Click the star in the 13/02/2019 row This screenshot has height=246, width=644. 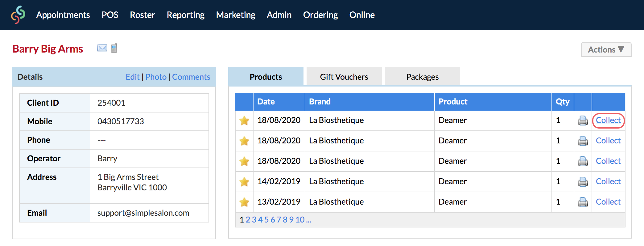(244, 202)
